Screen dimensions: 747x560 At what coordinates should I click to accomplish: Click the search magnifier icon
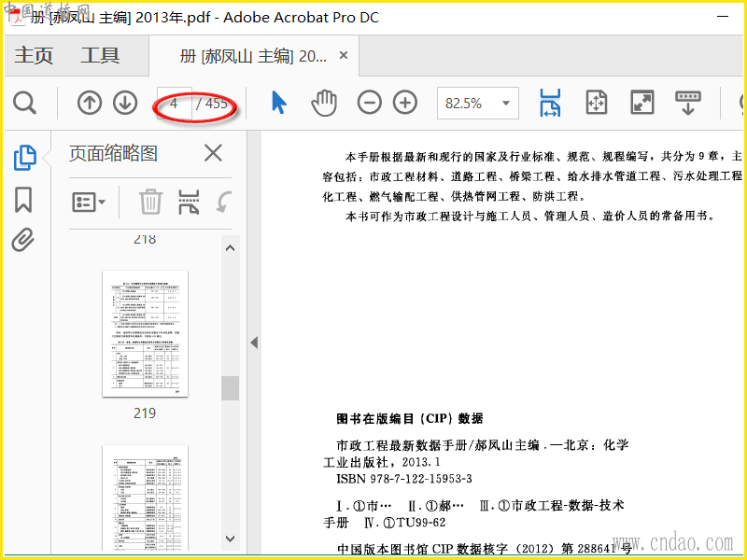[x=24, y=103]
